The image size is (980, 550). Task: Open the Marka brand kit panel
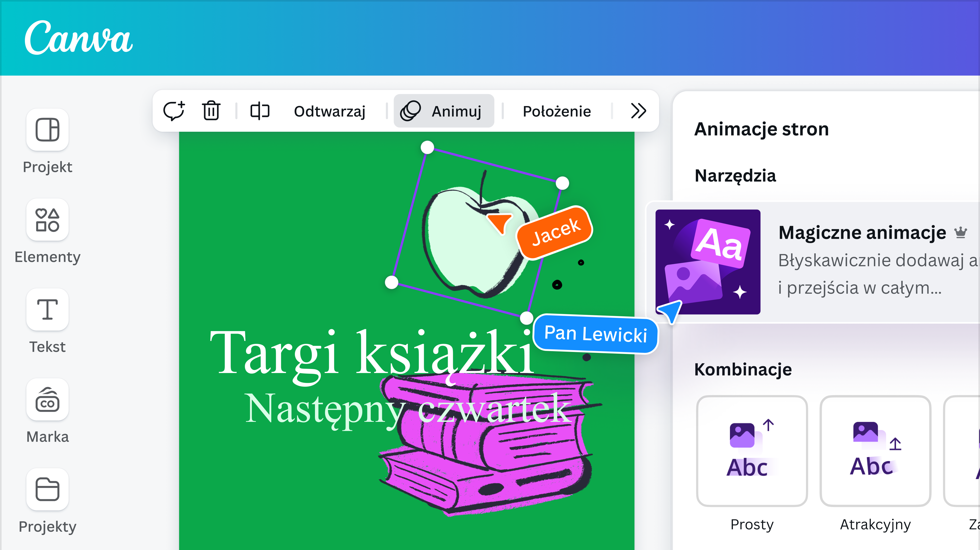47,400
